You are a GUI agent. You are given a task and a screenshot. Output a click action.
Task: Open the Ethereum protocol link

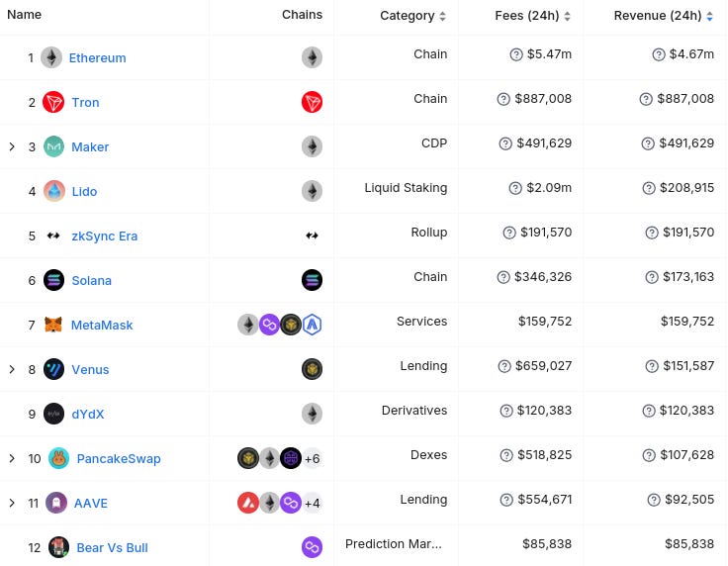point(98,58)
